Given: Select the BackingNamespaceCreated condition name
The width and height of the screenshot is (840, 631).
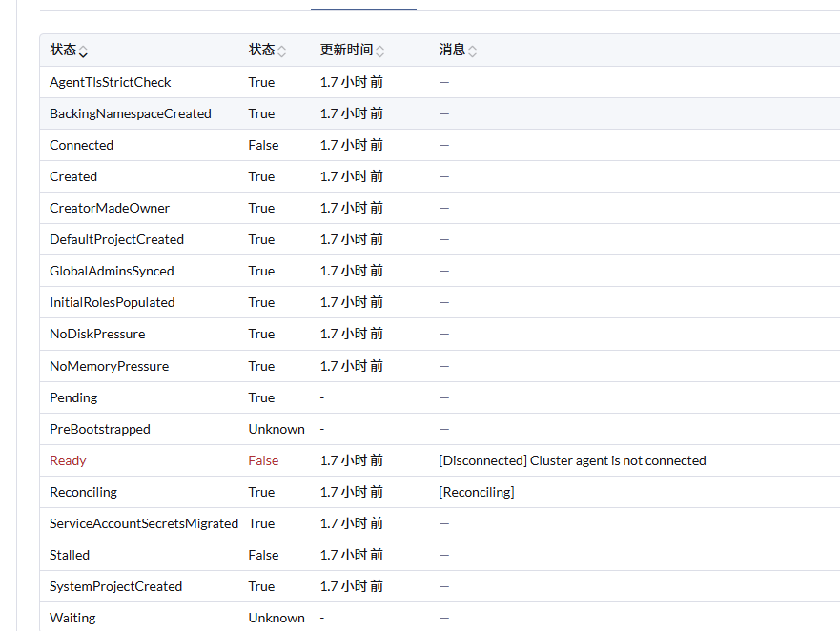Looking at the screenshot, I should click(x=131, y=114).
